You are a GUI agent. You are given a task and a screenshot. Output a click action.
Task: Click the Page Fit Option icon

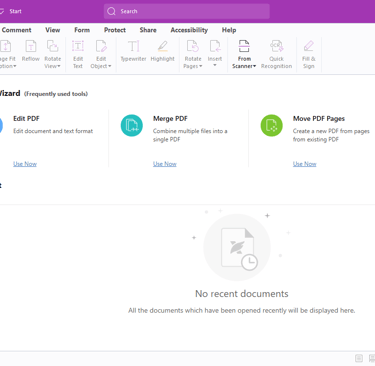(x=6, y=46)
